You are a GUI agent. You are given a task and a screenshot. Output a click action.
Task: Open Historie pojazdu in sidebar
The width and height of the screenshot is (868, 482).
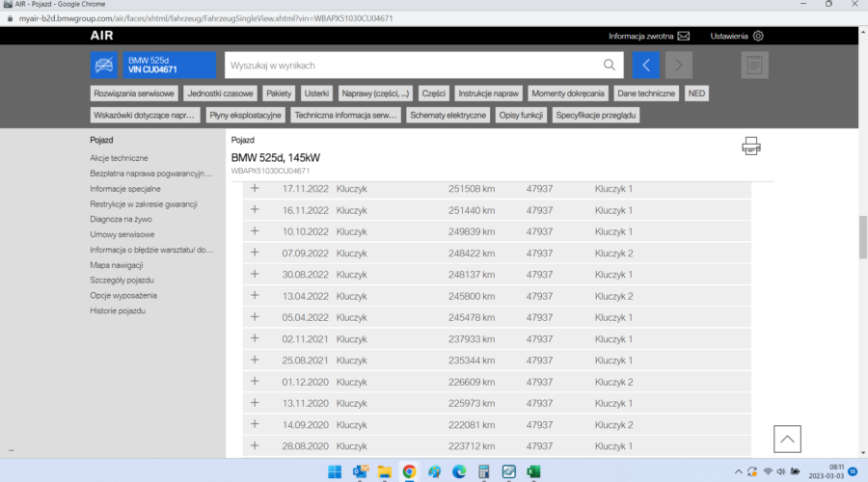118,311
